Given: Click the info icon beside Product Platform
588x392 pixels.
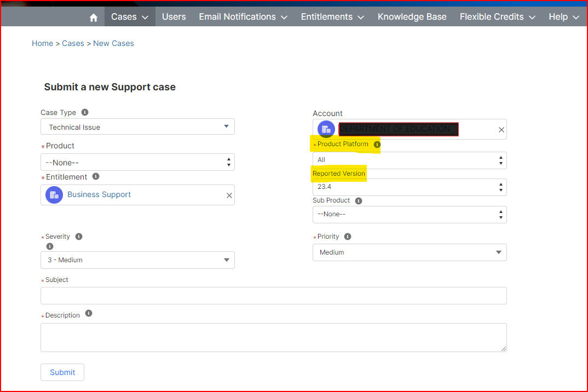Looking at the screenshot, I should [377, 144].
